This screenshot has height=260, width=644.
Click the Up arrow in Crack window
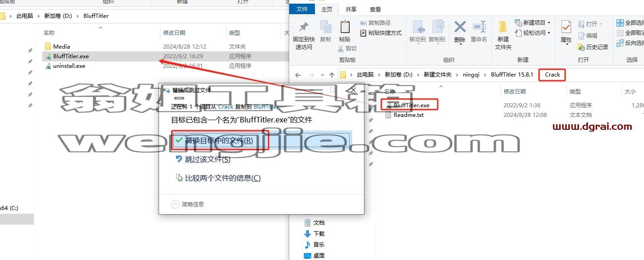tap(332, 75)
